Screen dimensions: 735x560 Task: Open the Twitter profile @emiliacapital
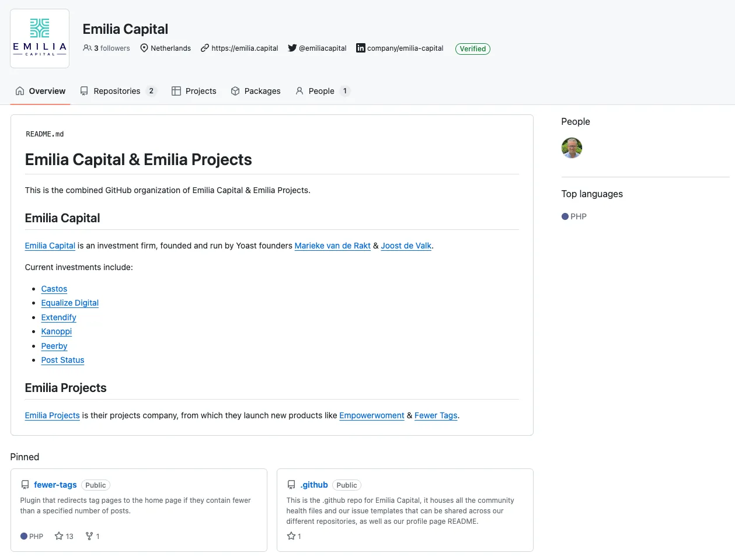[x=323, y=48]
